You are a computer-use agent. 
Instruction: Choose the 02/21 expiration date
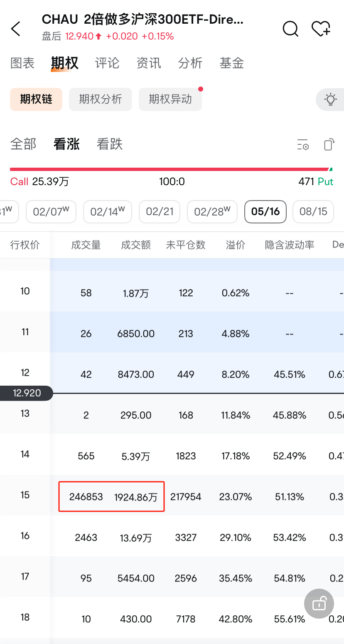(160, 212)
